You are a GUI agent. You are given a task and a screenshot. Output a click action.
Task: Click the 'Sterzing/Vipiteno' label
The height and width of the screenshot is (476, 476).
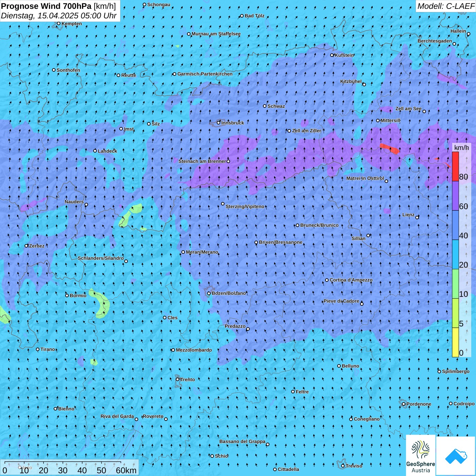[x=245, y=206]
